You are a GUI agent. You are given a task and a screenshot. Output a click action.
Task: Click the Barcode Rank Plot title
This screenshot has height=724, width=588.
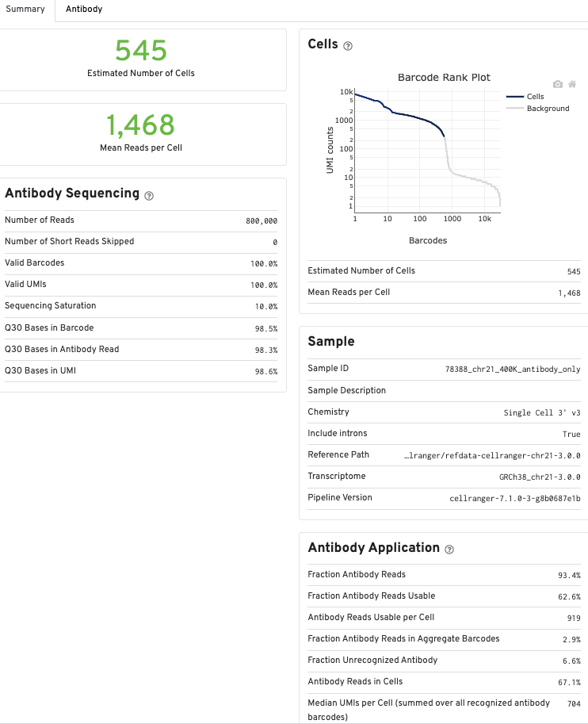444,78
